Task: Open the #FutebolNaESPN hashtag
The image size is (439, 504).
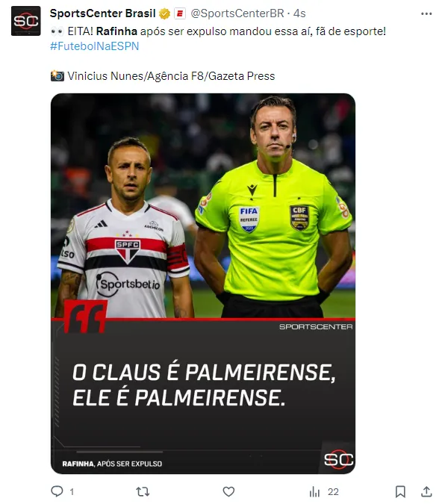Action: pyautogui.click(x=95, y=46)
